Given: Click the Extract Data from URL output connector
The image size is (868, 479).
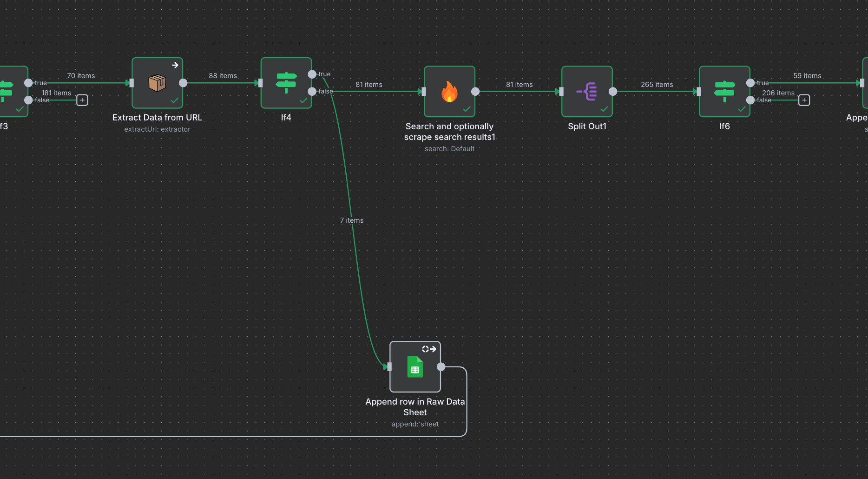Looking at the screenshot, I should tap(183, 83).
